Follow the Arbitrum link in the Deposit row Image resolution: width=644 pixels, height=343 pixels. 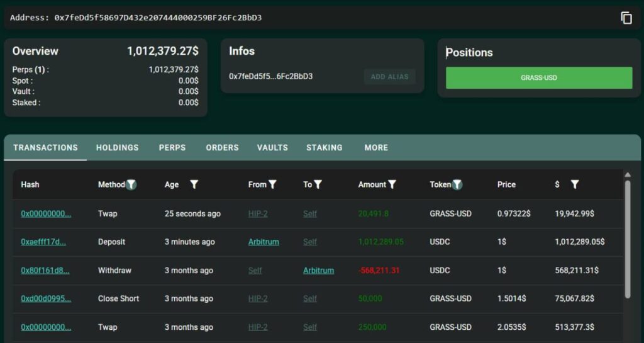click(264, 242)
